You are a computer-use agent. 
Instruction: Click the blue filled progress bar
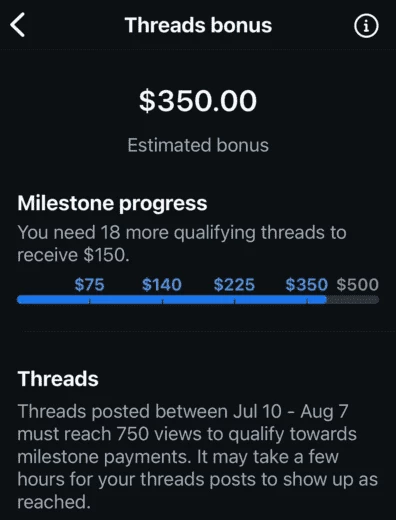click(x=172, y=300)
